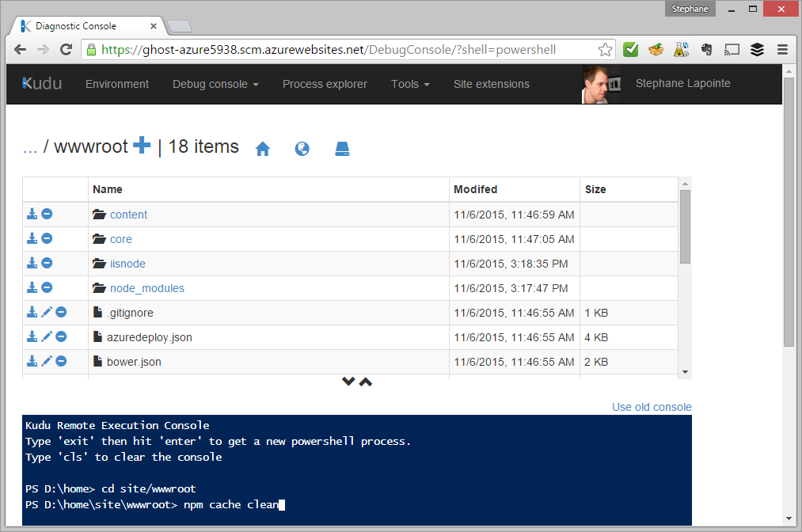This screenshot has width=802, height=532.
Task: Select .gitignore file name
Action: (130, 313)
